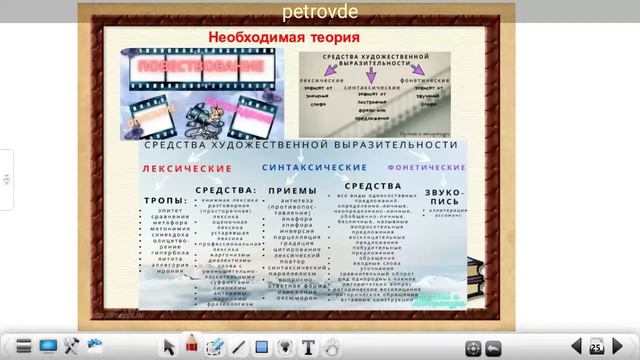The image size is (640, 360).
Task: Select the eraser tool with dashed outline
Action: coord(214,347)
